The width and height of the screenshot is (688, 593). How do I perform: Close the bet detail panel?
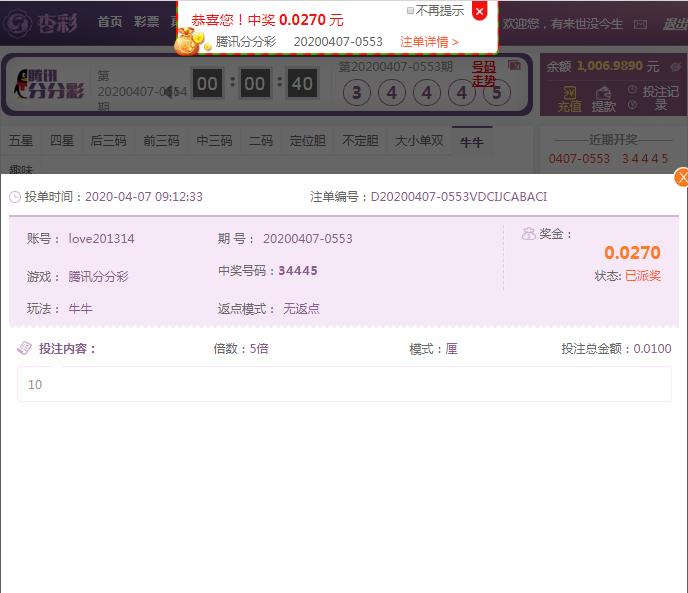click(x=681, y=178)
